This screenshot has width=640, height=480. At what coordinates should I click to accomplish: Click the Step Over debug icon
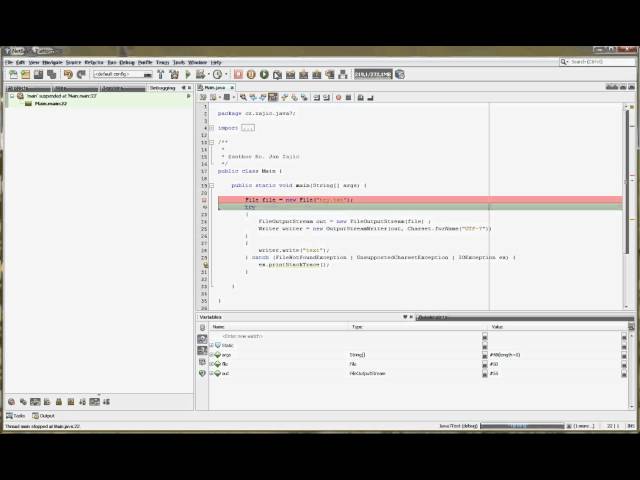pos(278,75)
